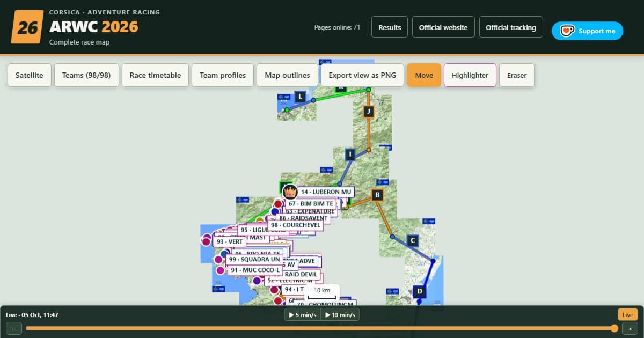Open the Race timetable panel
This screenshot has width=644, height=338.
155,75
